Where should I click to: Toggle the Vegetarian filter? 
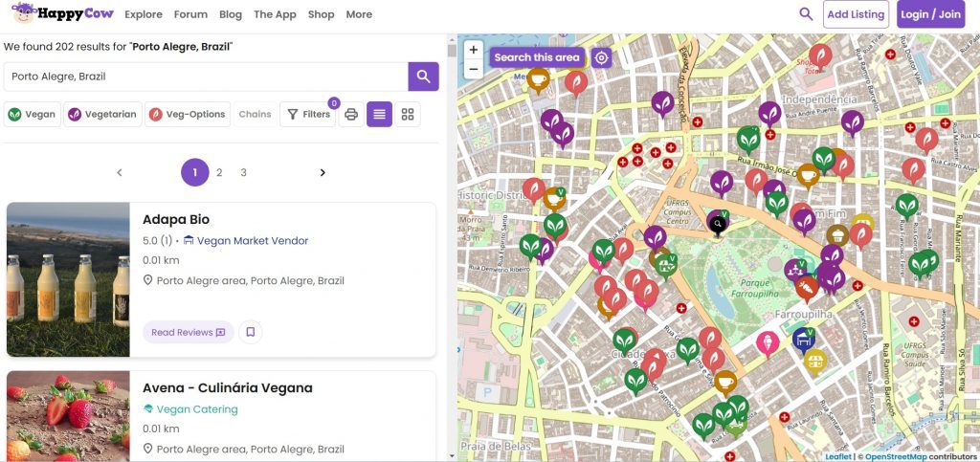[x=102, y=114]
